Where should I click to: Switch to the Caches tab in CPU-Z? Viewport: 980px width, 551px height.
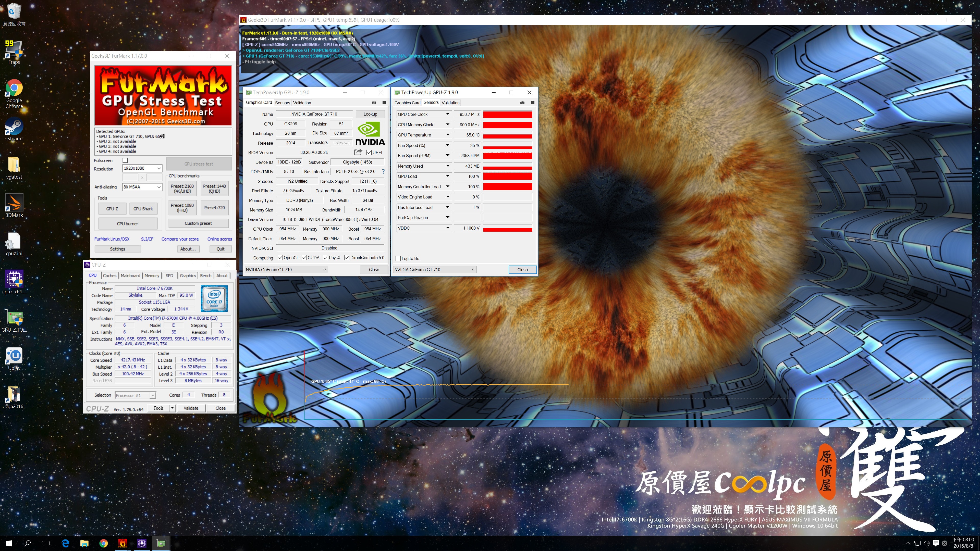click(109, 276)
